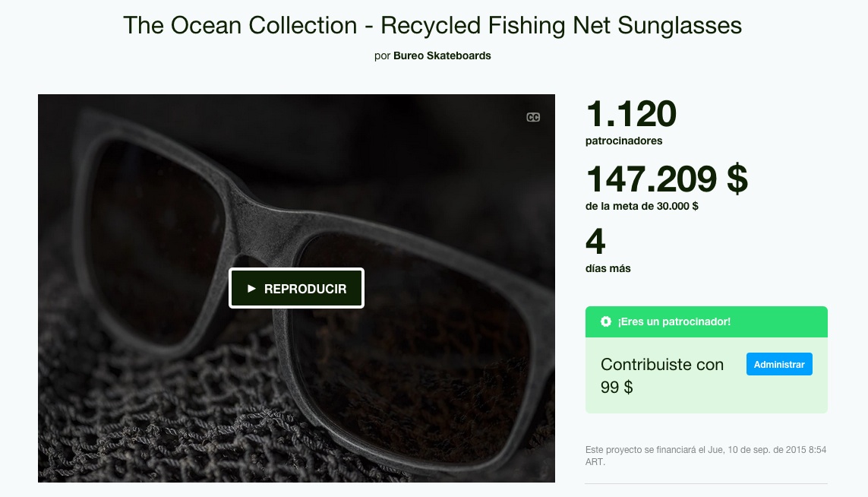
Task: Click the 1.120 backers count
Action: [x=631, y=114]
